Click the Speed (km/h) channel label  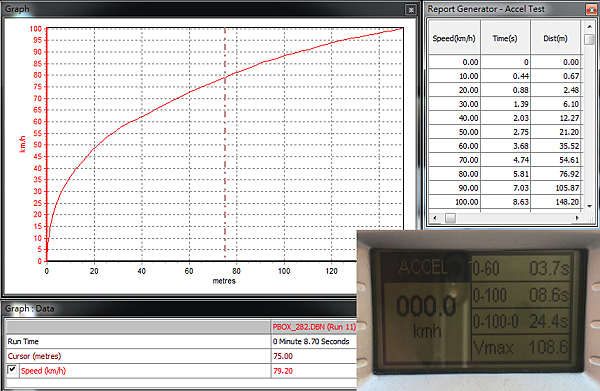pyautogui.click(x=43, y=370)
